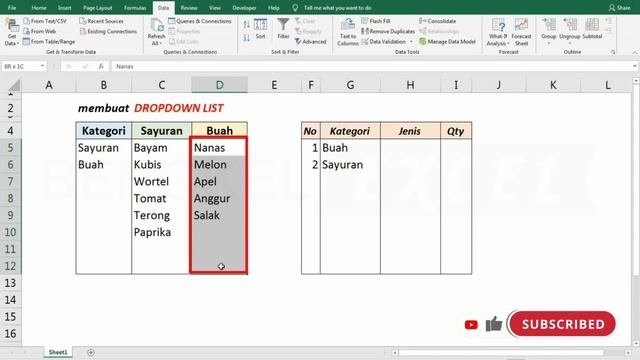Like the video with thumbs-up icon
Image resolution: width=640 pixels, height=360 pixels.
[493, 324]
